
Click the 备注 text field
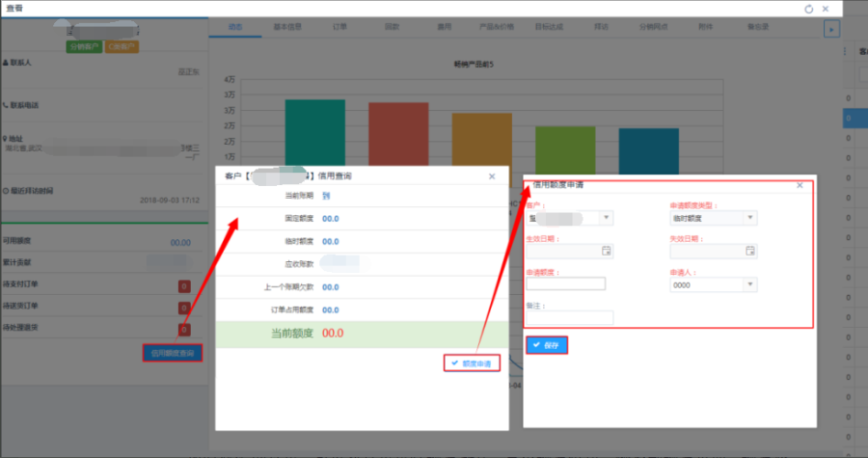569,318
